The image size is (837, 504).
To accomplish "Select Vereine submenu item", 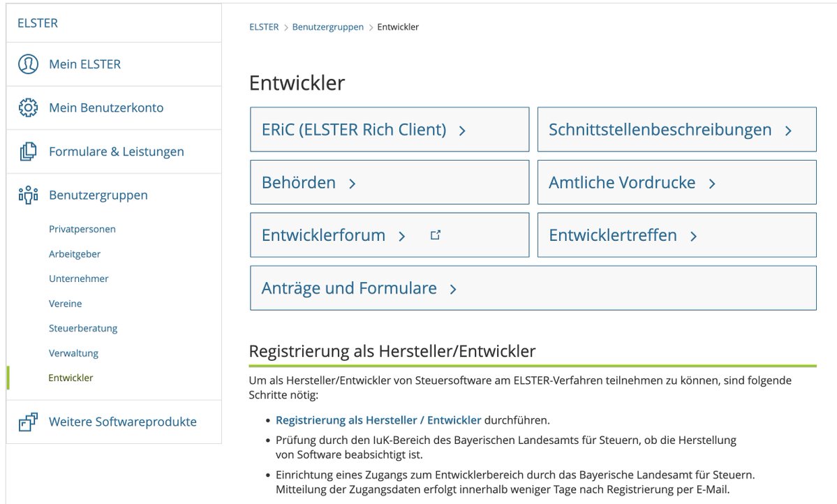I will tap(65, 303).
